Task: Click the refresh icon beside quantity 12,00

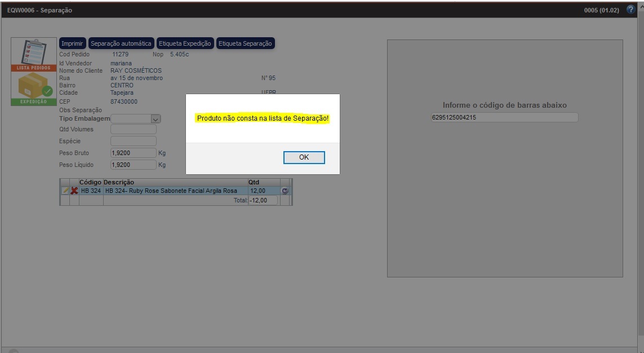Action: click(x=285, y=191)
